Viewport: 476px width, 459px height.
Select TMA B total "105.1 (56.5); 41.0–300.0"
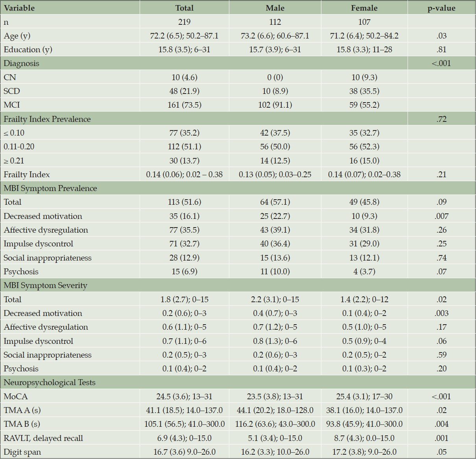point(184,424)
